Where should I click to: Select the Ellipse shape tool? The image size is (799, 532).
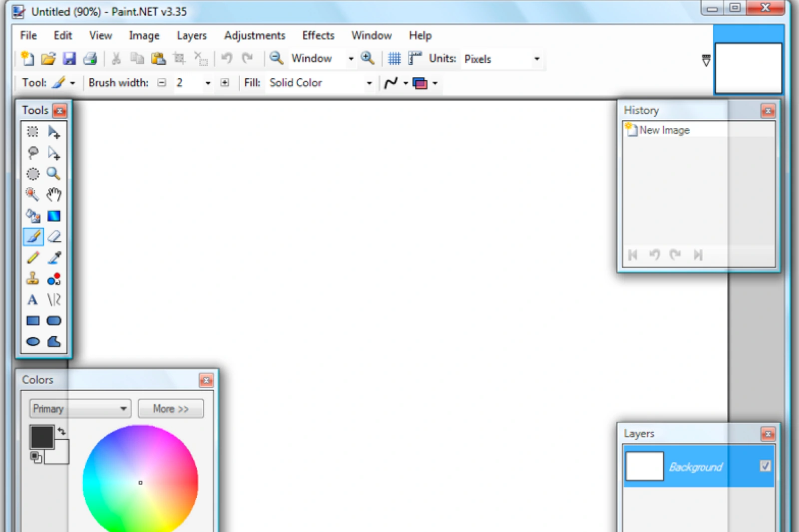pyautogui.click(x=32, y=341)
